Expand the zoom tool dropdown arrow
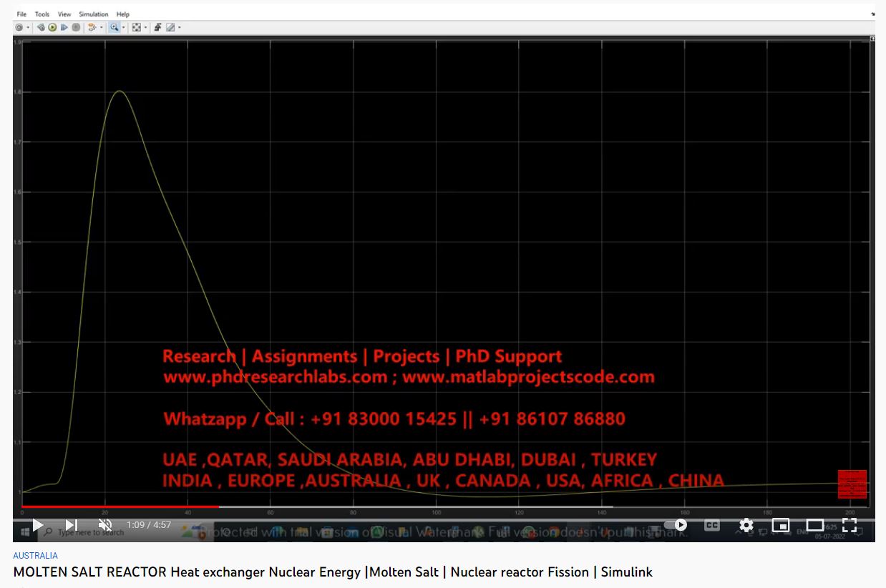Screen dimensions: 886x588 123,28
